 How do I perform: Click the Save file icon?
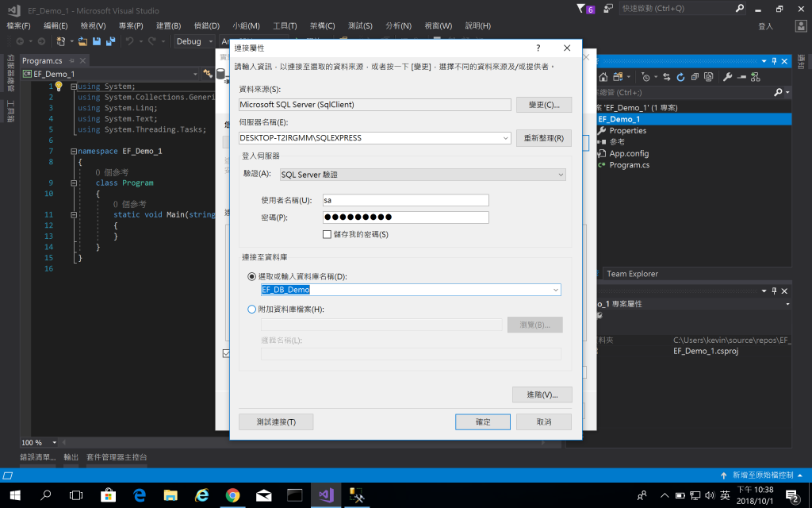point(96,41)
